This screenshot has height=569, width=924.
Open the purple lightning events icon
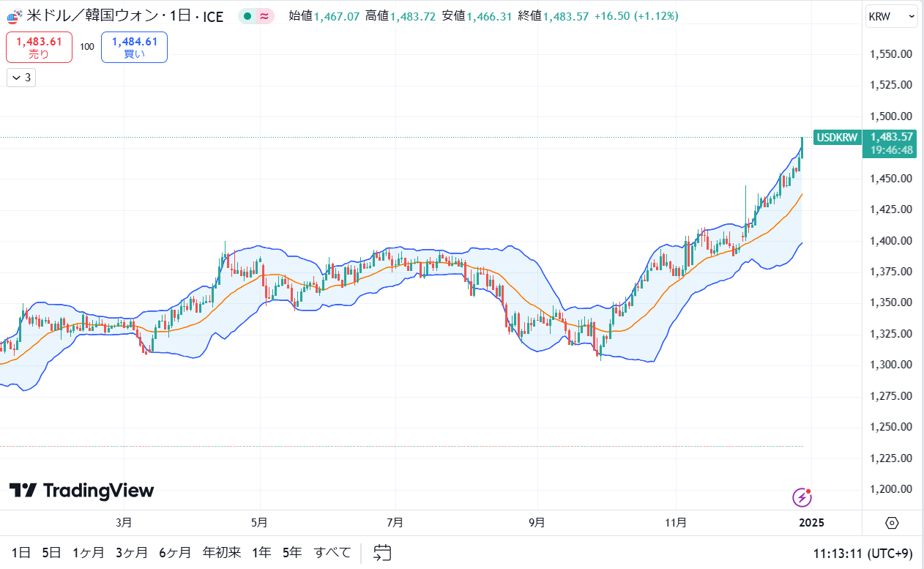(x=802, y=498)
